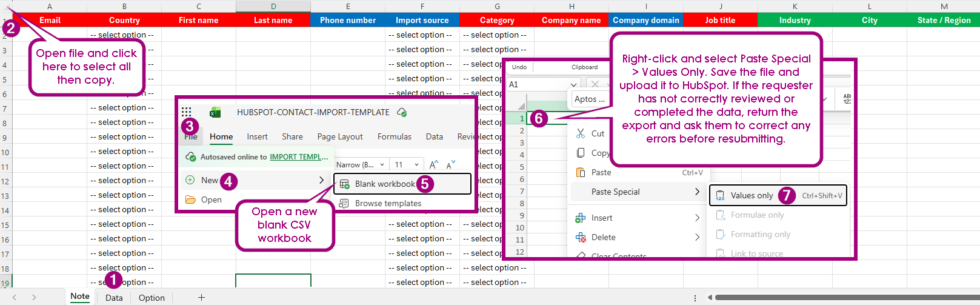Viewport: 980px width, 305px height.
Task: Go to previous sheet using the left arrow
Action: pyautogui.click(x=15, y=297)
